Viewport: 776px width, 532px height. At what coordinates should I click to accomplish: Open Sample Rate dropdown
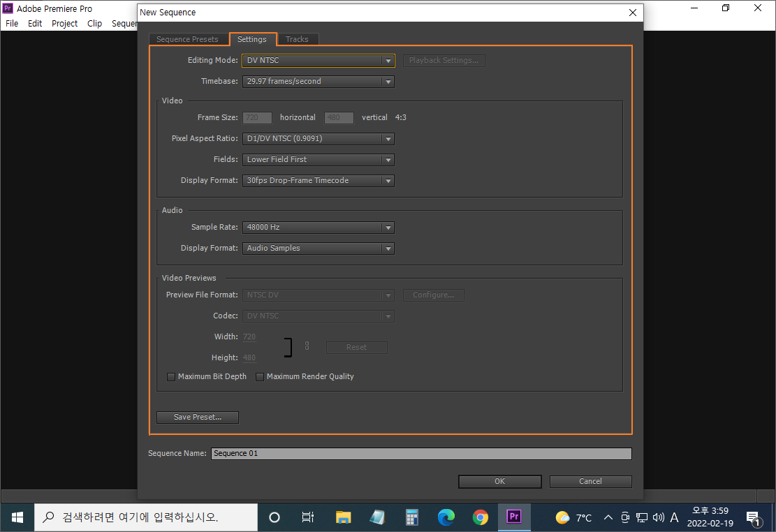click(x=319, y=228)
